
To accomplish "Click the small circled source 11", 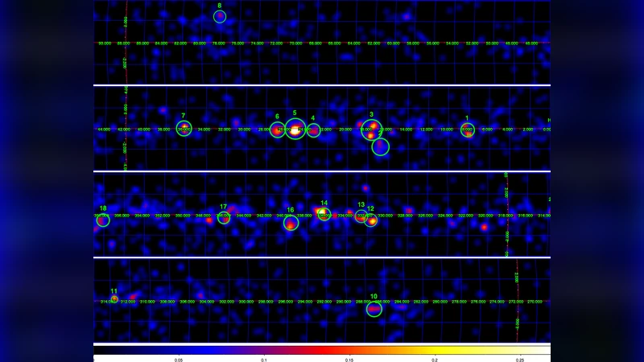I will 114,299.
